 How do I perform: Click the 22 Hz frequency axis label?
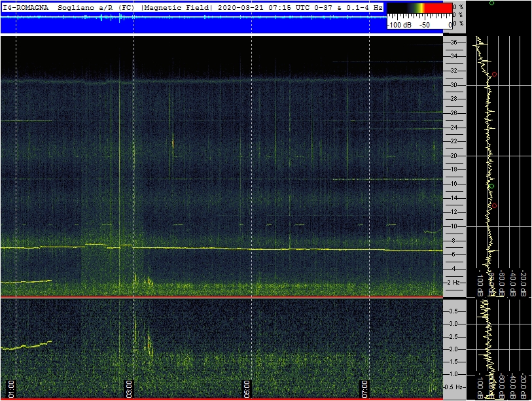pos(453,141)
